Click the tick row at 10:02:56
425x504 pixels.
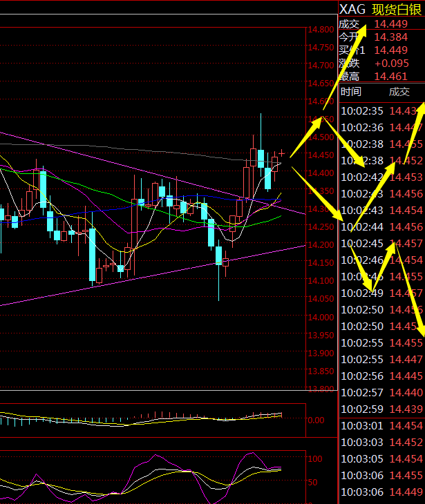pos(382,376)
